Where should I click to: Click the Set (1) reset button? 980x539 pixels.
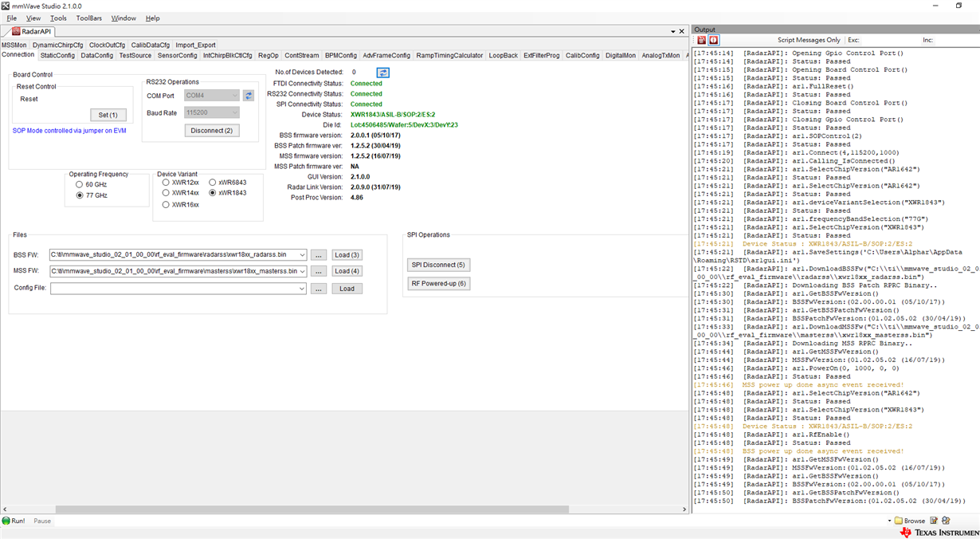click(108, 115)
